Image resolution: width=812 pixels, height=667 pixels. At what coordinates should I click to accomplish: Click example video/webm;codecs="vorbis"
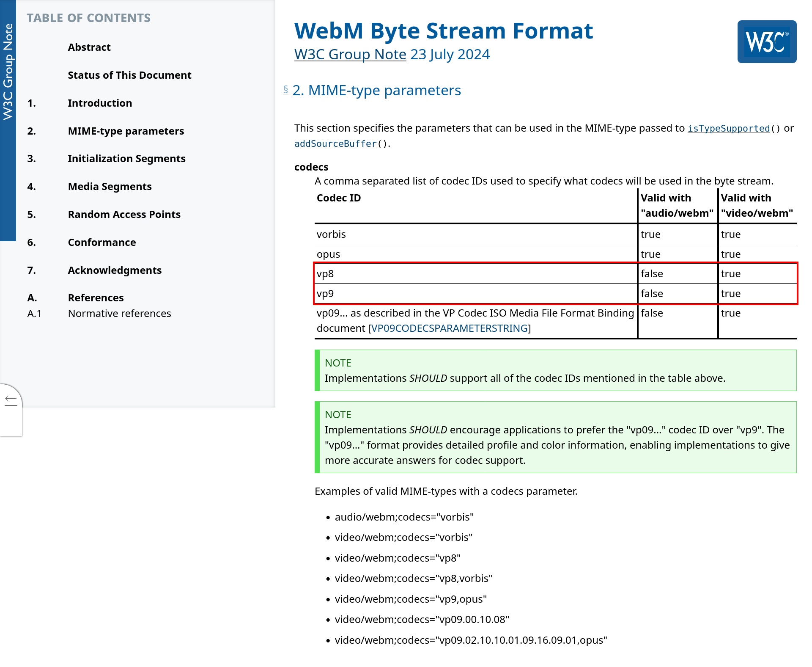point(403,537)
